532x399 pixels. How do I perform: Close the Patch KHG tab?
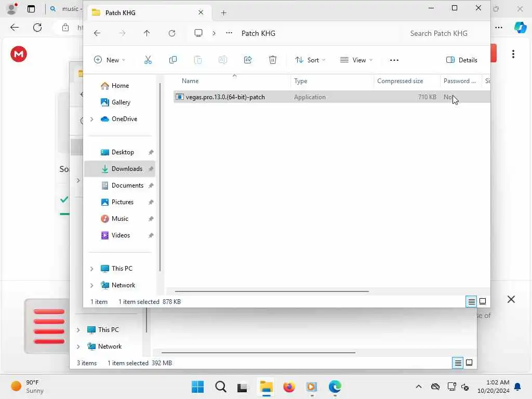click(201, 12)
